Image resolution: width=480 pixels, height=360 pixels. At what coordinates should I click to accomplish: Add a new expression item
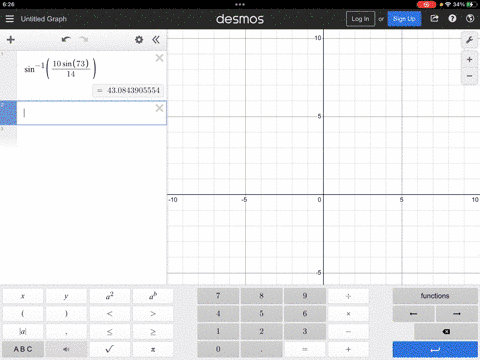[11, 40]
